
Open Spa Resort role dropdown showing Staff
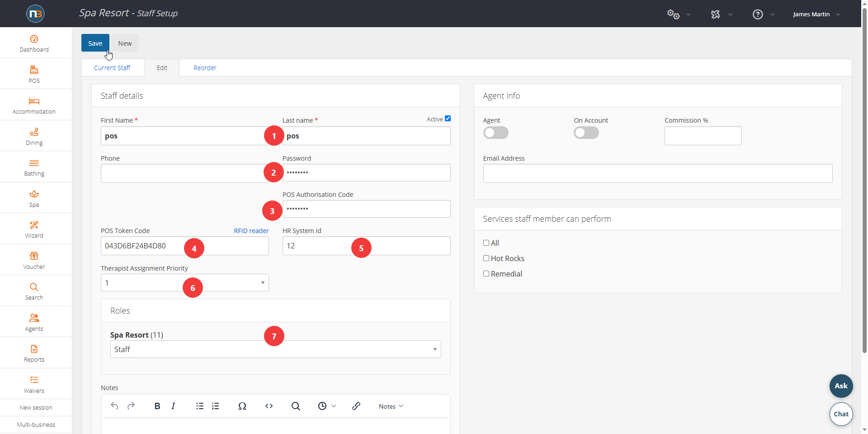point(275,349)
